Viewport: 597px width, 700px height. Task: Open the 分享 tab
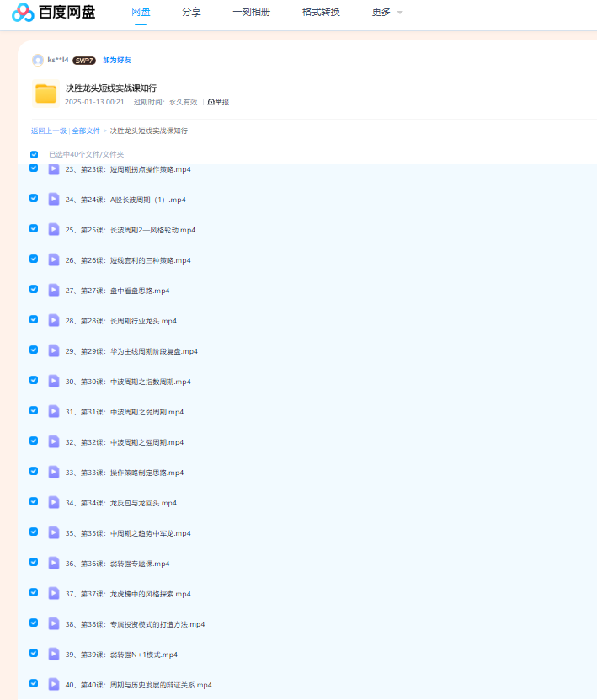click(191, 13)
